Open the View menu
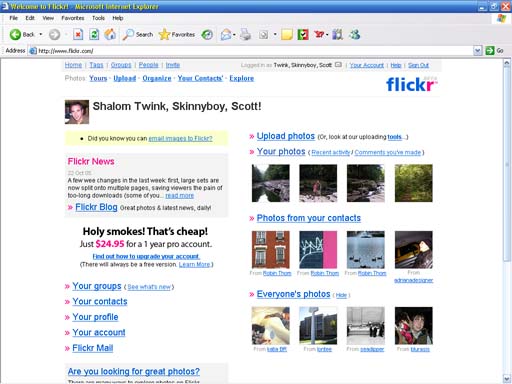 pyautogui.click(x=48, y=18)
